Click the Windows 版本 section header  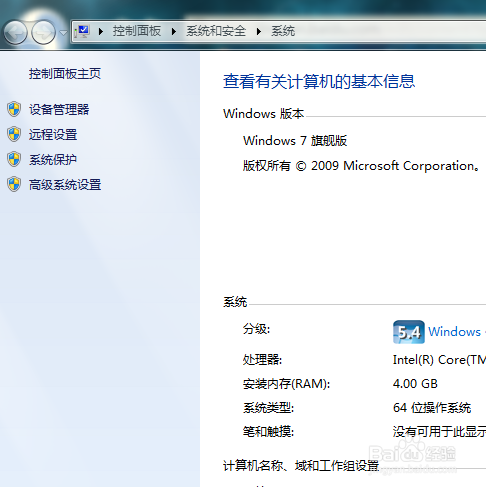(263, 114)
